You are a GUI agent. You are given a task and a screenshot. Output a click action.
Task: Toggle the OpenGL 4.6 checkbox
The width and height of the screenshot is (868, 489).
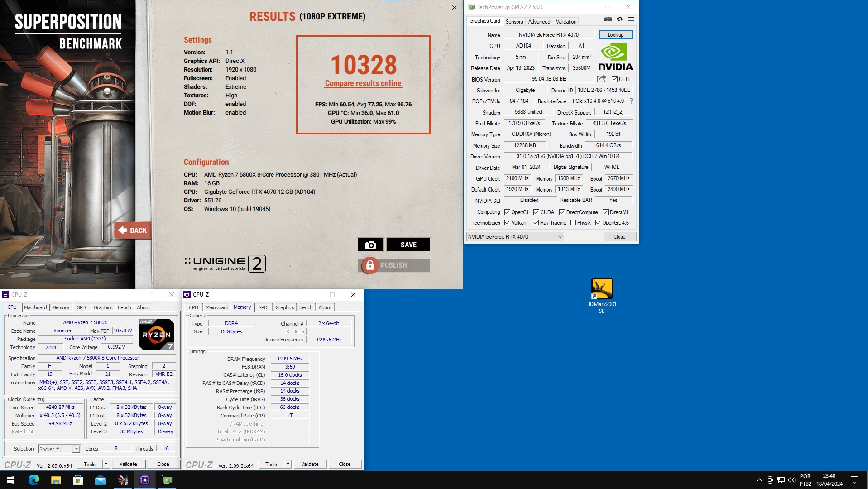point(598,223)
